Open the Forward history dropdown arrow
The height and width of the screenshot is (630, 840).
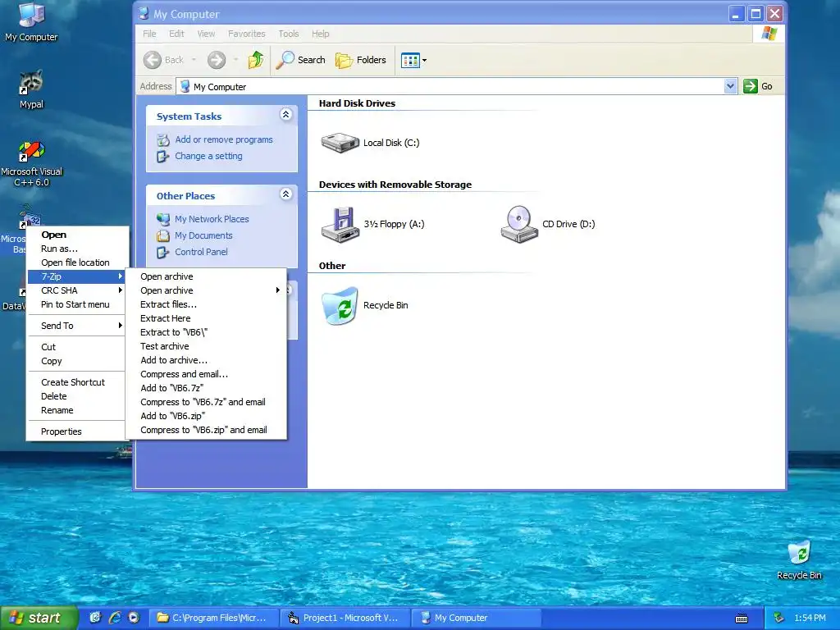[x=235, y=60]
